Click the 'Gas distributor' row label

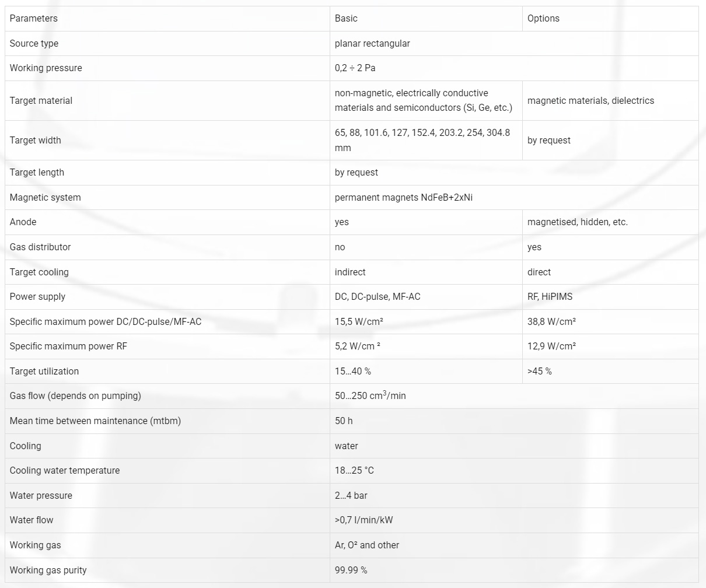click(x=40, y=247)
